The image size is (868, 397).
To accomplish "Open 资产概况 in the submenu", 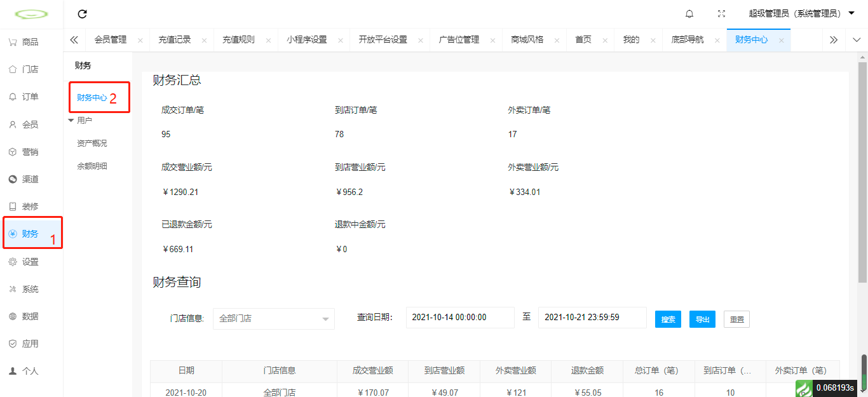I will (92, 144).
